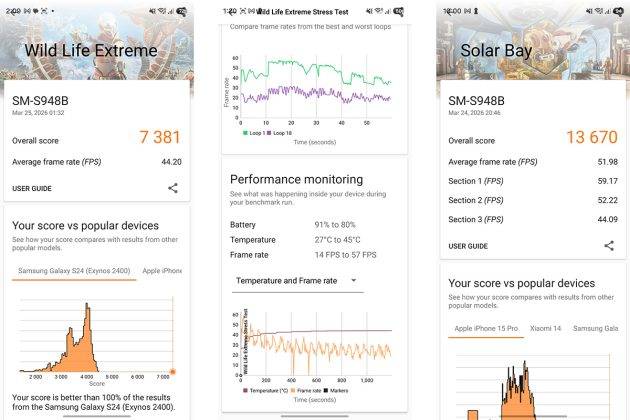Image resolution: width=630 pixels, height=420 pixels.
Task: Tap battery status icon in Stress Test status bar
Action: [399, 12]
